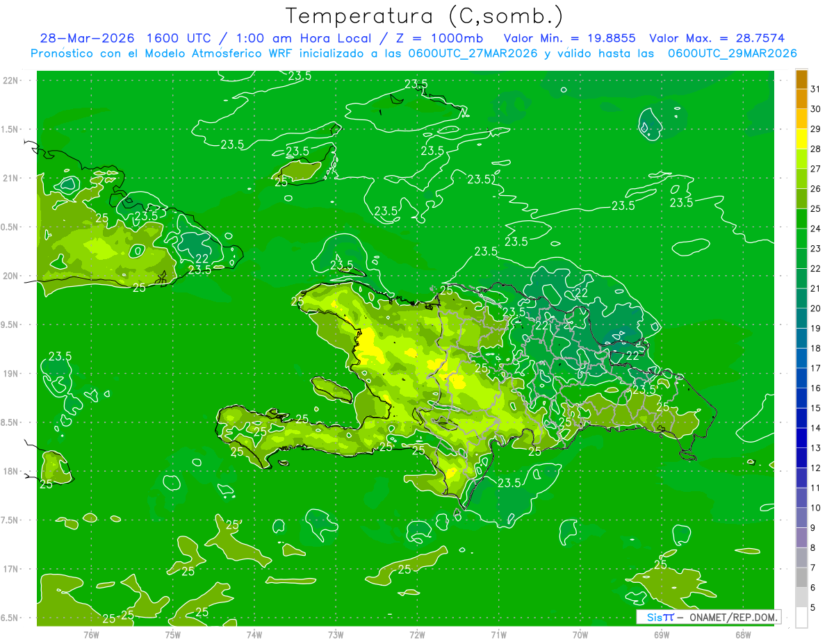The height and width of the screenshot is (644, 834).
Task: Click the dark blue 13 degree legend swatch
Action: pos(801,438)
